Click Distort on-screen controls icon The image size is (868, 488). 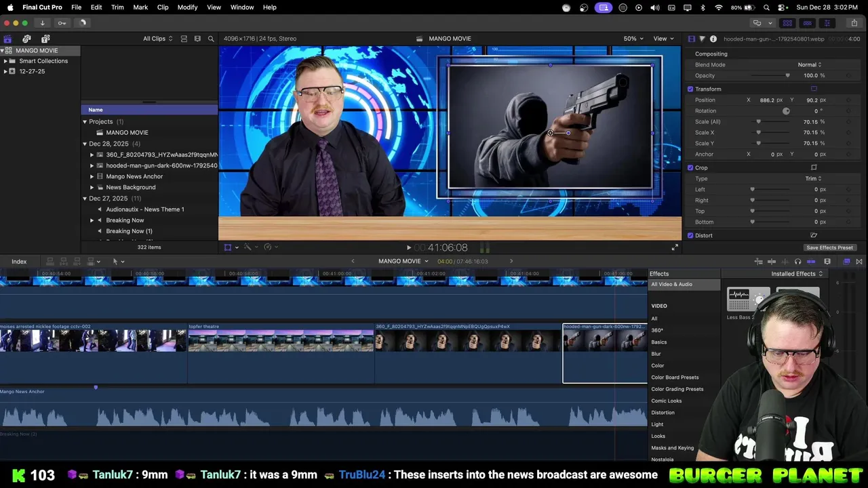[x=814, y=235]
